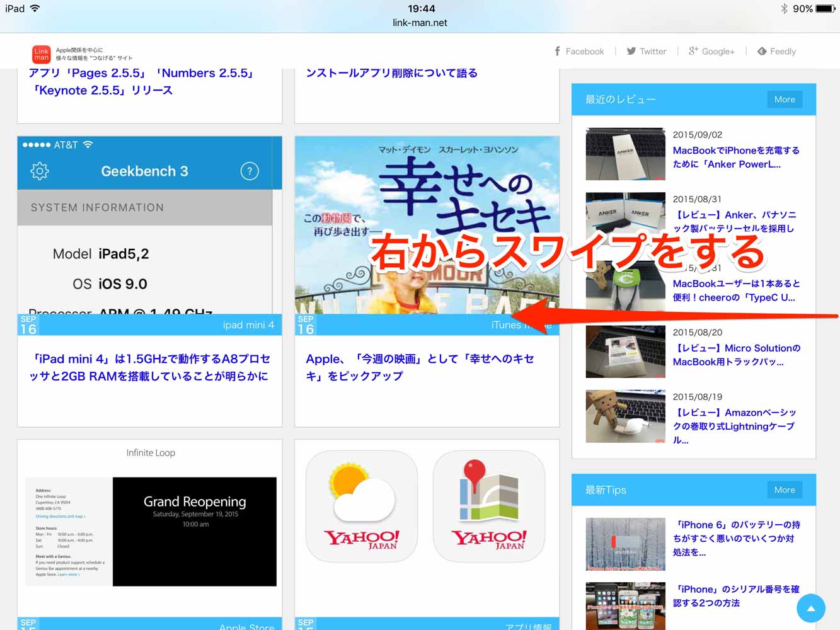Open the two Anker boxes review thumbnail
840x630 pixels.
click(x=625, y=219)
